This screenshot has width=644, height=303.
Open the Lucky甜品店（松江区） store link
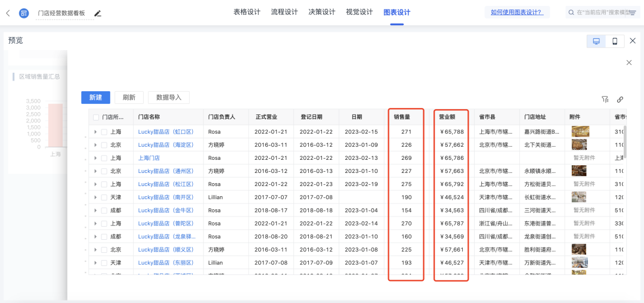click(x=166, y=184)
